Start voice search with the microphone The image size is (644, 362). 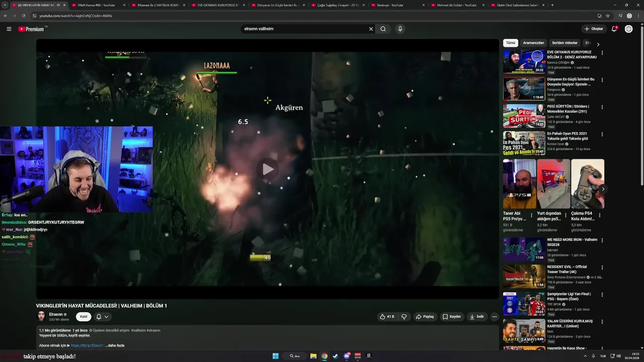(x=400, y=29)
